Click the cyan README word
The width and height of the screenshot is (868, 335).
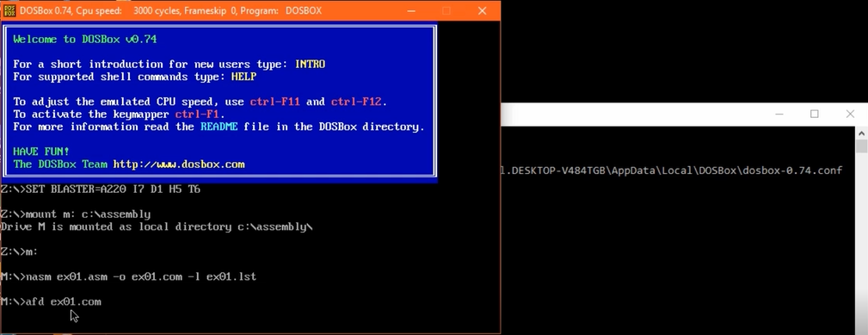(219, 127)
